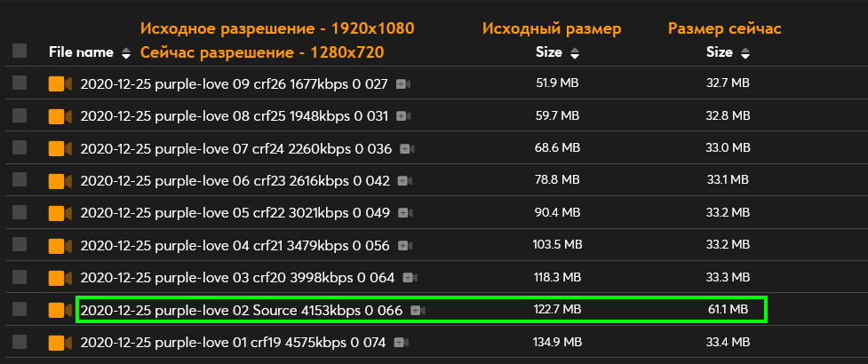Image resolution: width=868 pixels, height=364 pixels.
Task: Click small gray camera icon after Source filename
Action: (x=418, y=310)
